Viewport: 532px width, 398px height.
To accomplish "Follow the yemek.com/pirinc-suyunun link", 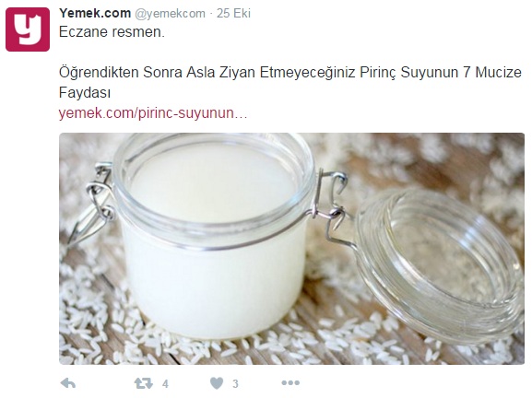I will 153,113.
